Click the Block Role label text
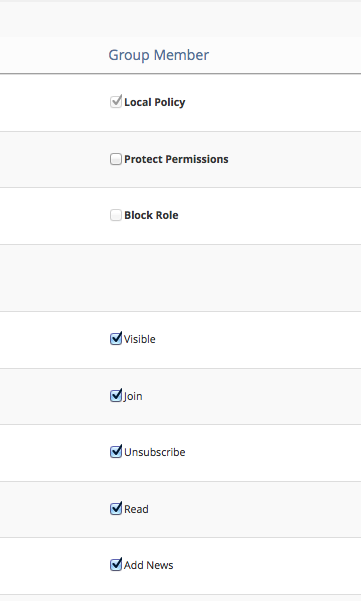 pos(151,215)
